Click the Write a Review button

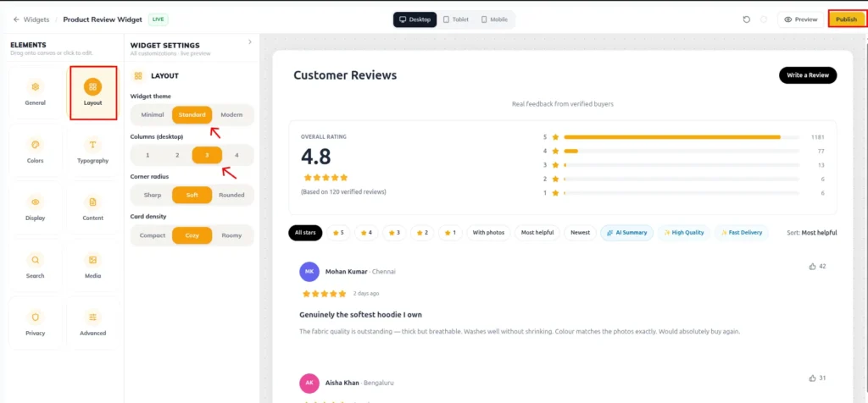[808, 75]
